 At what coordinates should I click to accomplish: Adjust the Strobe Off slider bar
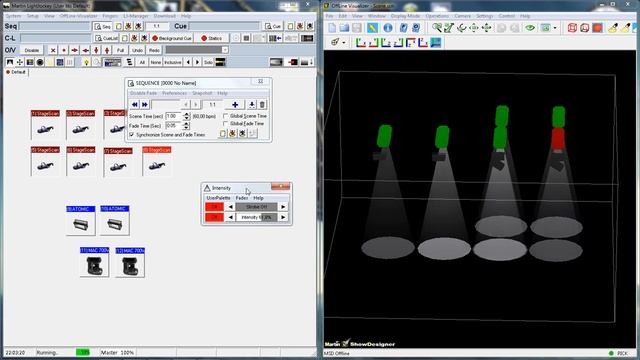pos(256,207)
